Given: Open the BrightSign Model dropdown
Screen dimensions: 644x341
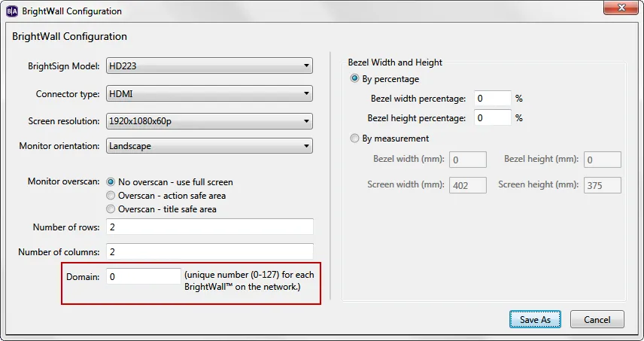Looking at the screenshot, I should click(x=209, y=65).
